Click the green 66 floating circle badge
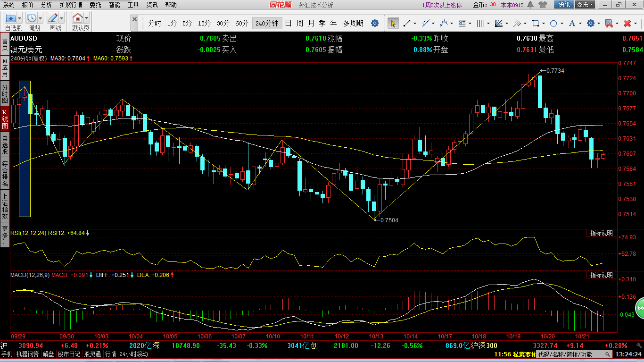 tap(639, 308)
